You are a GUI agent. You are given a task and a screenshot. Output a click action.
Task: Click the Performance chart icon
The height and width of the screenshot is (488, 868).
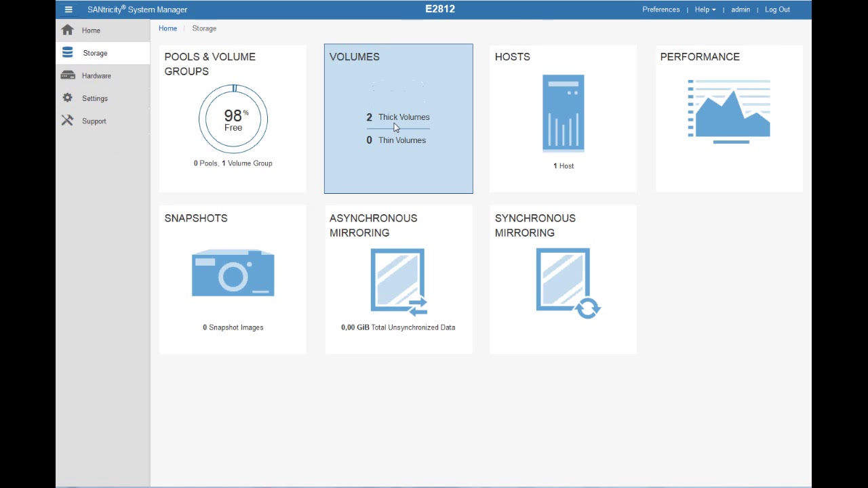click(x=729, y=111)
